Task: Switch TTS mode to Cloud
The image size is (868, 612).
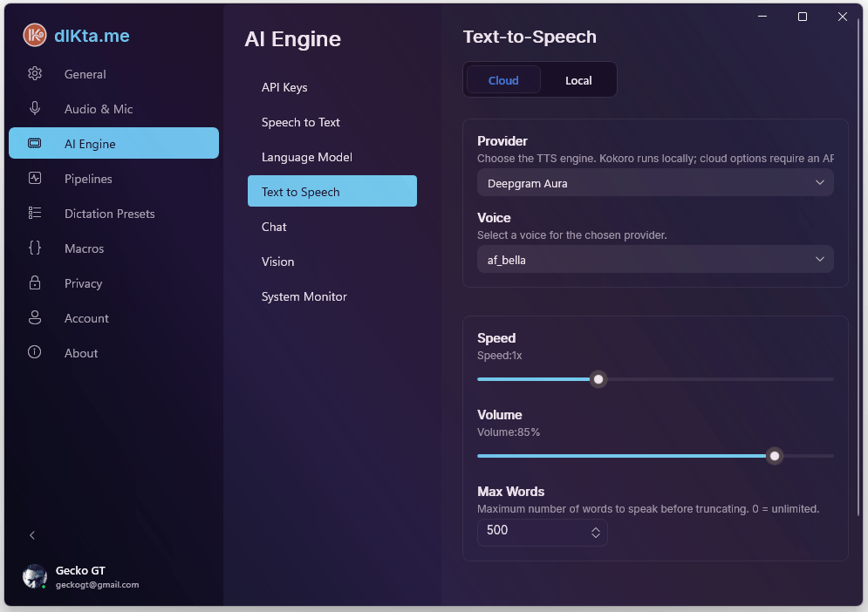Action: [x=503, y=80]
